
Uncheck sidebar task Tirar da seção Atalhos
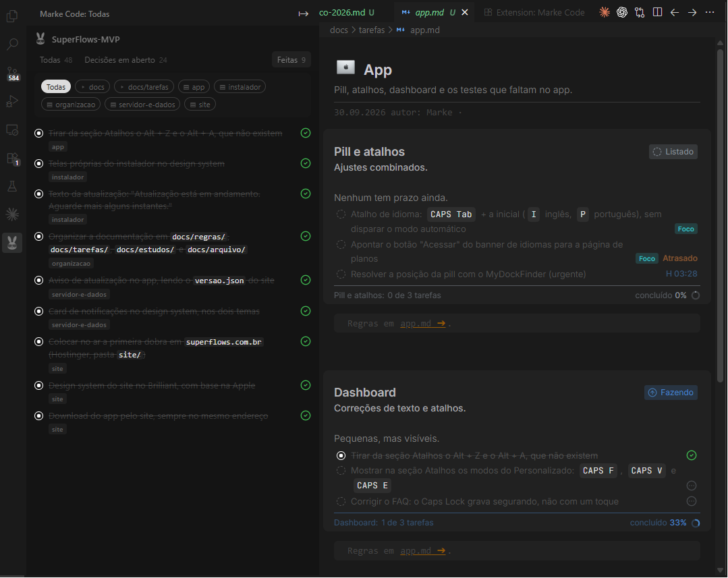pyautogui.click(x=39, y=134)
